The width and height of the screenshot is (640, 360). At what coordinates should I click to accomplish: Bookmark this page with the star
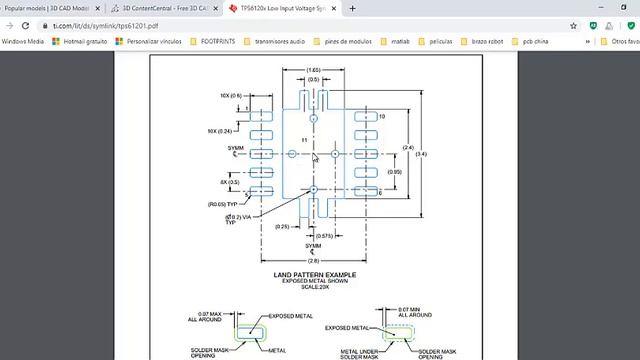[573, 26]
